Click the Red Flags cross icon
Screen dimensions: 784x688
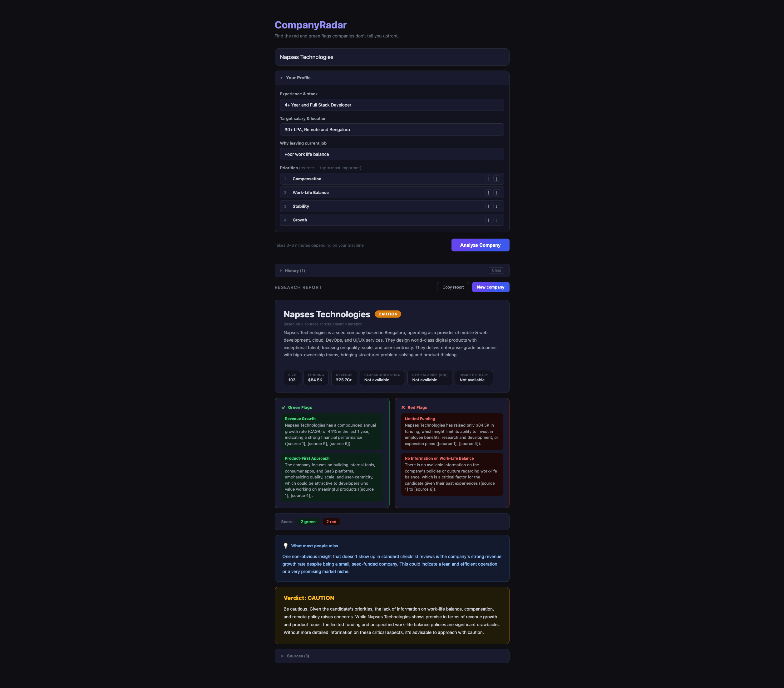pos(403,408)
